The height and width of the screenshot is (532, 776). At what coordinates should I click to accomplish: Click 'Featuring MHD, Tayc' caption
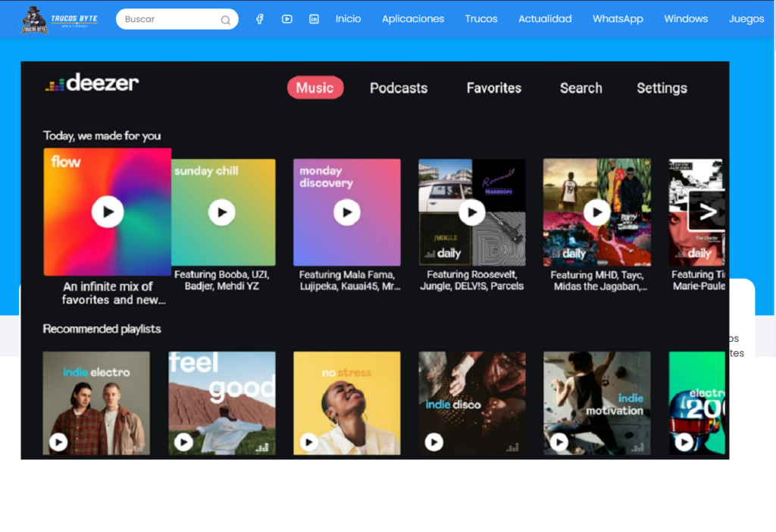(599, 280)
